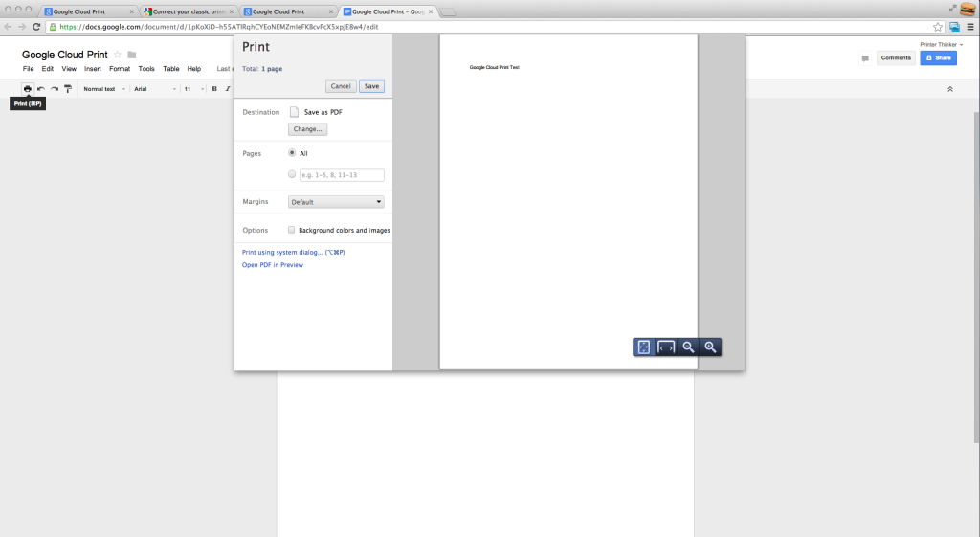The height and width of the screenshot is (537, 980).
Task: Click Print using system dialog link
Action: [x=293, y=252]
